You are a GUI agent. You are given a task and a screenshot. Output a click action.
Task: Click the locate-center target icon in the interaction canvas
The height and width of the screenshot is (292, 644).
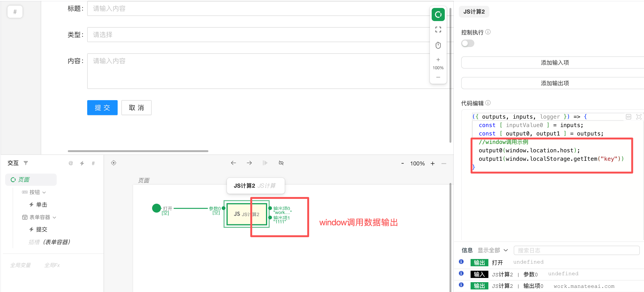114,163
